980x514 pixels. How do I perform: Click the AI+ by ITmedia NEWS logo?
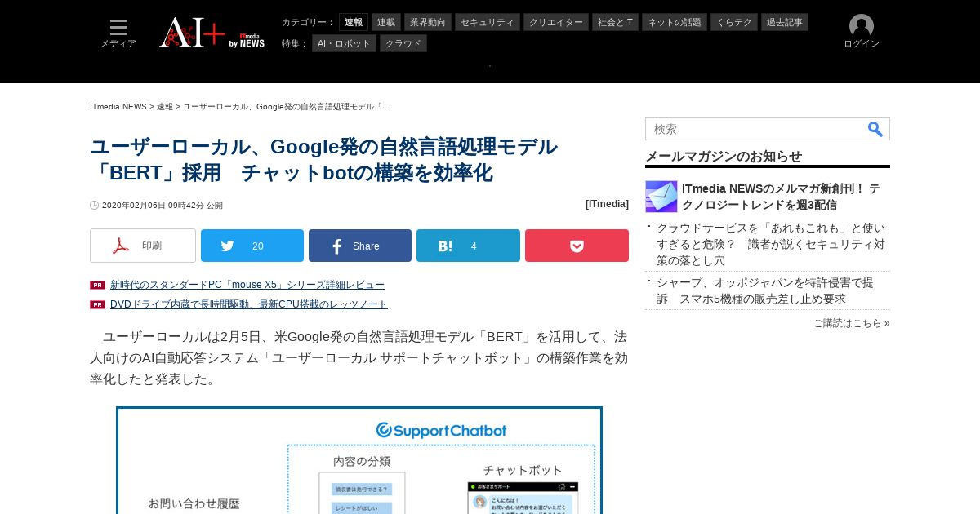[212, 33]
